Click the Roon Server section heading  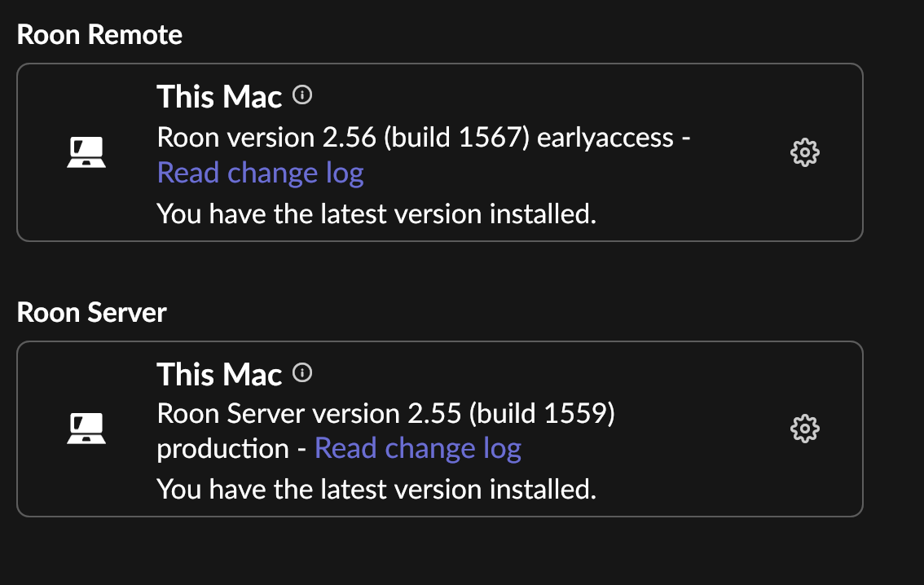(x=91, y=313)
